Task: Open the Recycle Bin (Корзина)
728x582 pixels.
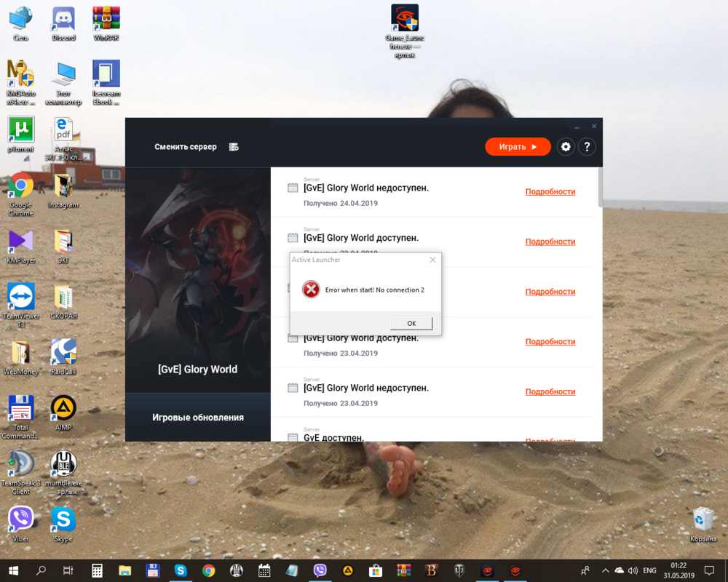Action: (x=703, y=520)
